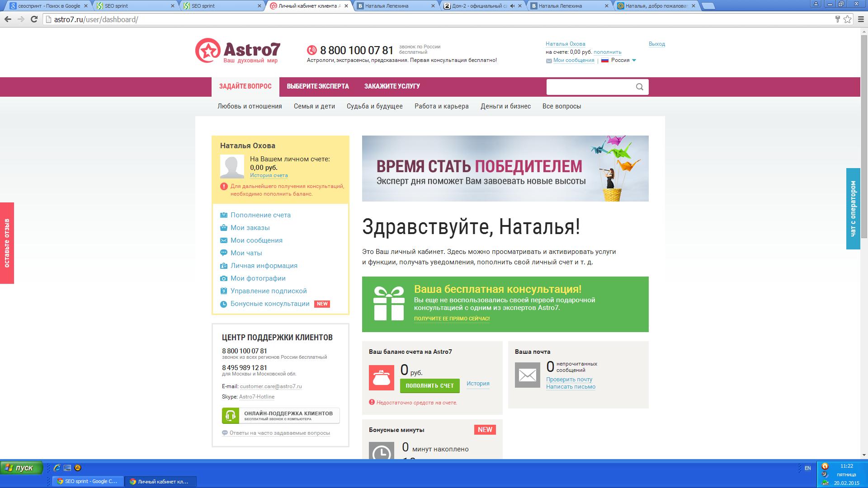Bookmark the page with star icon

(x=847, y=19)
